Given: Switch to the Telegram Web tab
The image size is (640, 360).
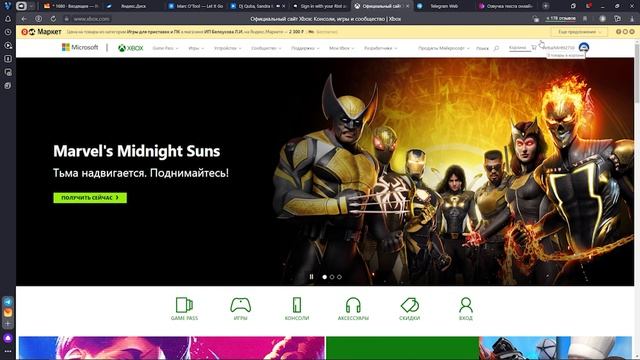Looking at the screenshot, I should pos(443,6).
